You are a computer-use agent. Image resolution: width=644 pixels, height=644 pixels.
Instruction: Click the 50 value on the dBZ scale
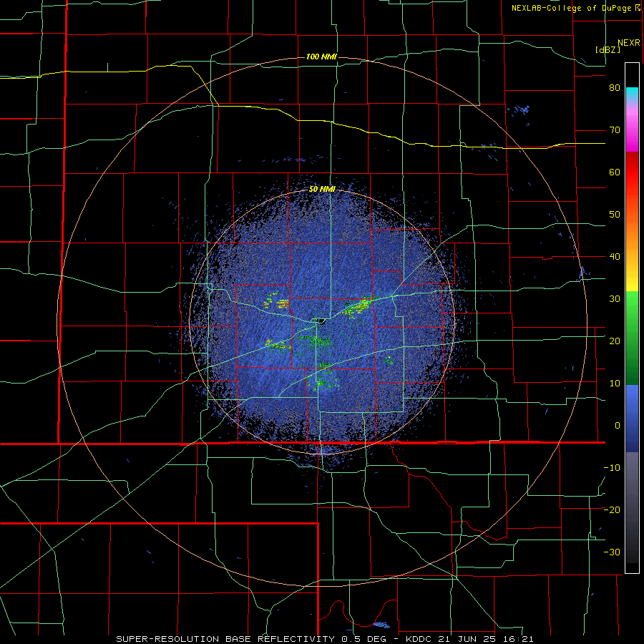tap(615, 215)
